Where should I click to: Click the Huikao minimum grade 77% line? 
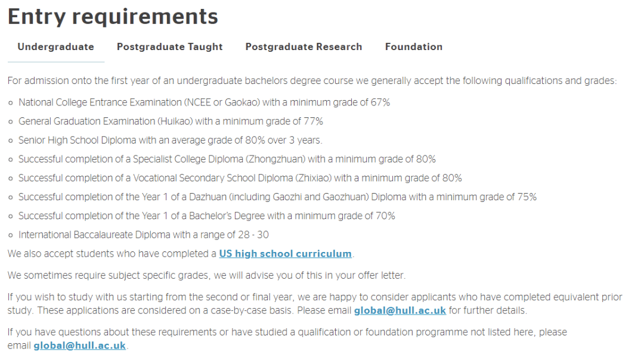tap(171, 122)
